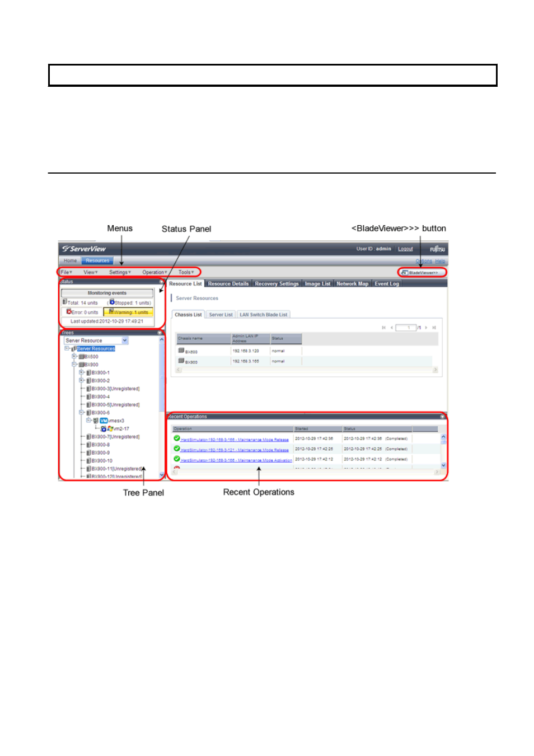Collapse the BX900 chassis node
Image resolution: width=534 pixels, height=756 pixels.
[x=74, y=365]
